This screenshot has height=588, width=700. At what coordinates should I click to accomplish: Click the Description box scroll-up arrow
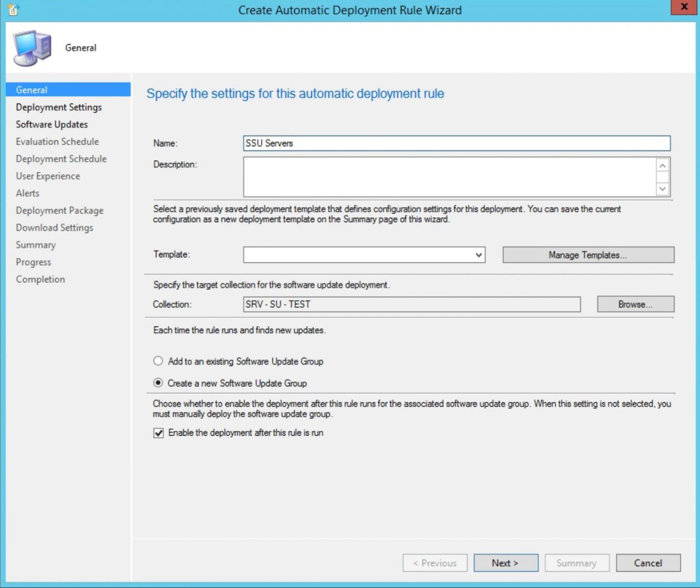[x=663, y=164]
